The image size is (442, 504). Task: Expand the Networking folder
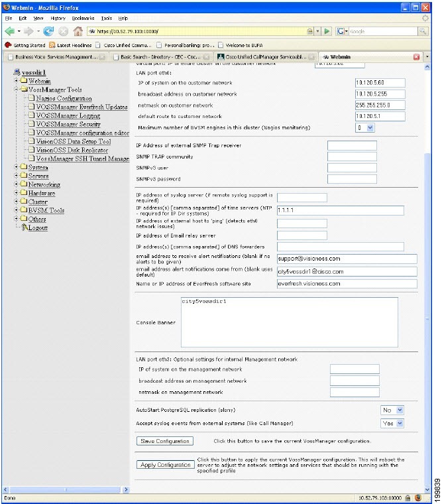16,184
